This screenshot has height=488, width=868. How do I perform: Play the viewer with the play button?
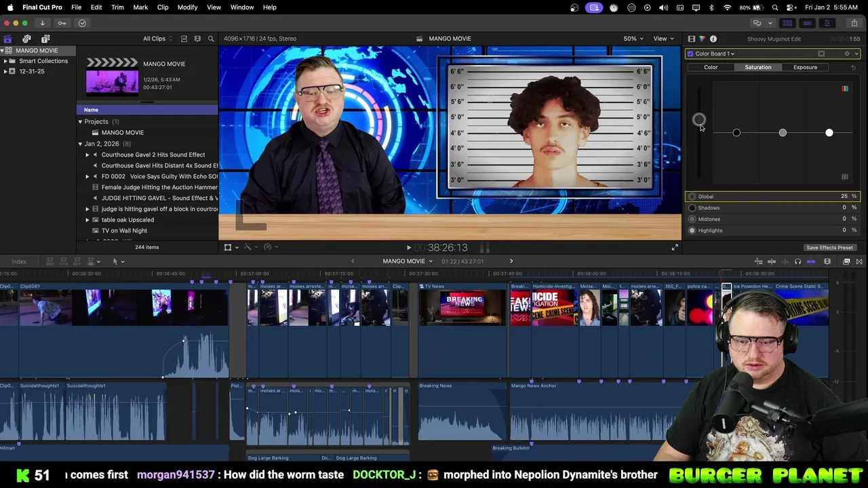[408, 248]
